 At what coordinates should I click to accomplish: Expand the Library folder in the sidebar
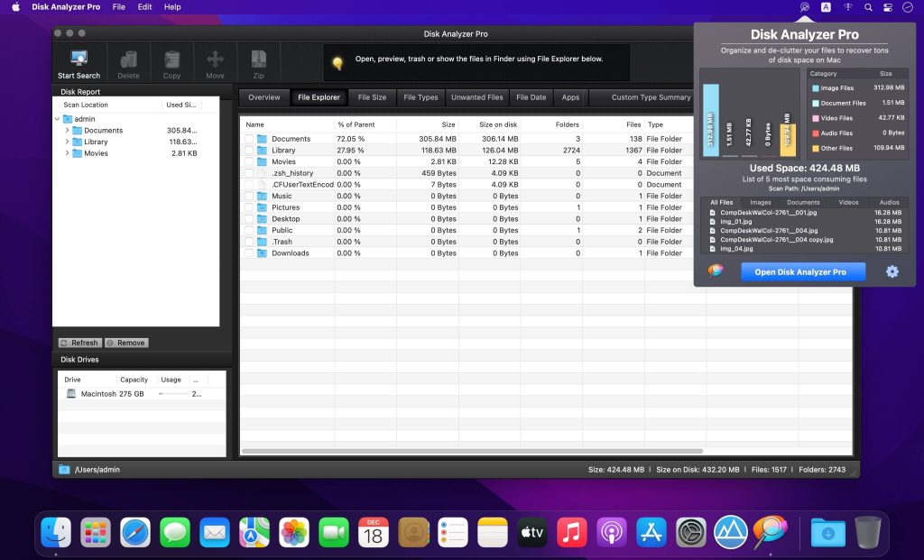click(x=68, y=142)
